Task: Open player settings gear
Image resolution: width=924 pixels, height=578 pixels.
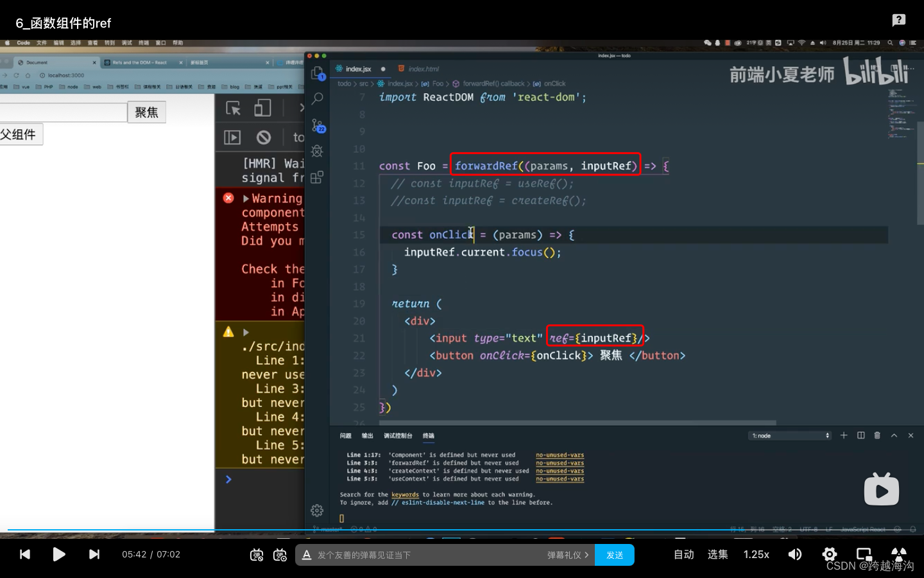Action: click(830, 554)
